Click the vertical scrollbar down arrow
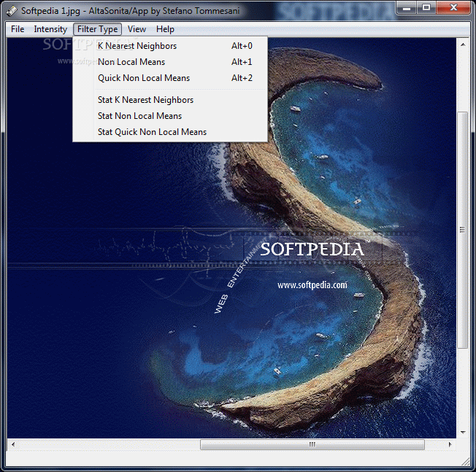Image resolution: width=476 pixels, height=472 pixels. 463,432
